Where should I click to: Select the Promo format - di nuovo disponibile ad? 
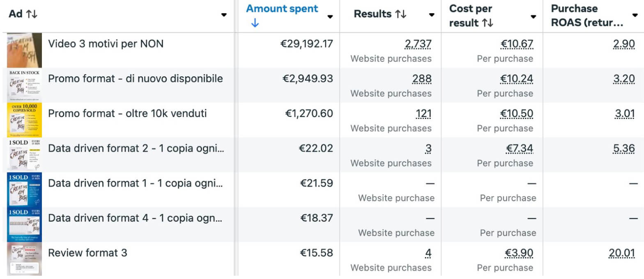coord(136,79)
